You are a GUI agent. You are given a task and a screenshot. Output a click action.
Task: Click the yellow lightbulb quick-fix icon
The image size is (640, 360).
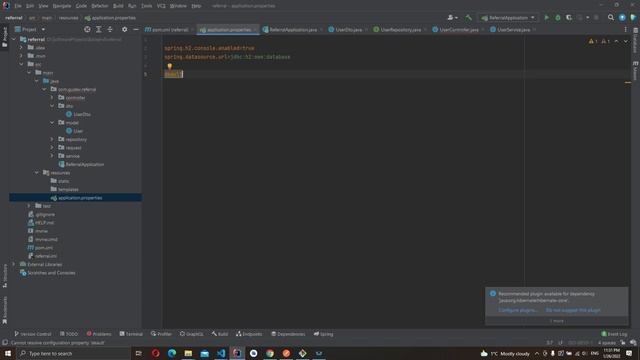tap(169, 66)
